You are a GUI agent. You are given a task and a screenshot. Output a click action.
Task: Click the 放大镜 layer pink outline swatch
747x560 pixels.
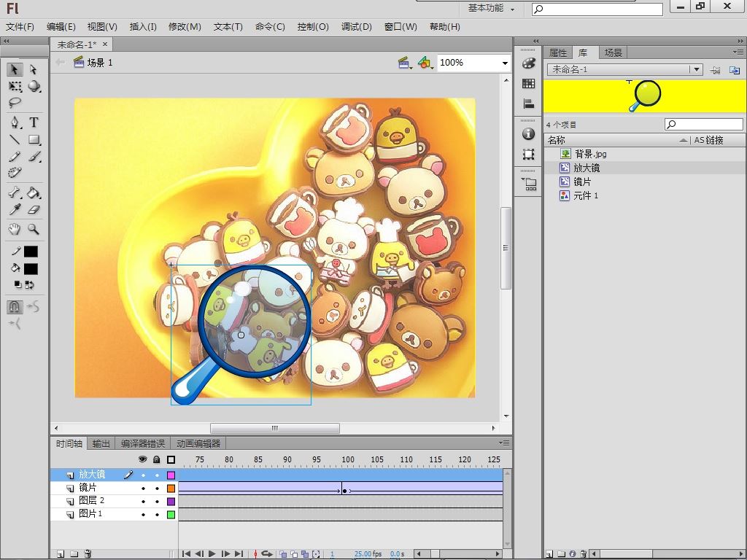[171, 475]
